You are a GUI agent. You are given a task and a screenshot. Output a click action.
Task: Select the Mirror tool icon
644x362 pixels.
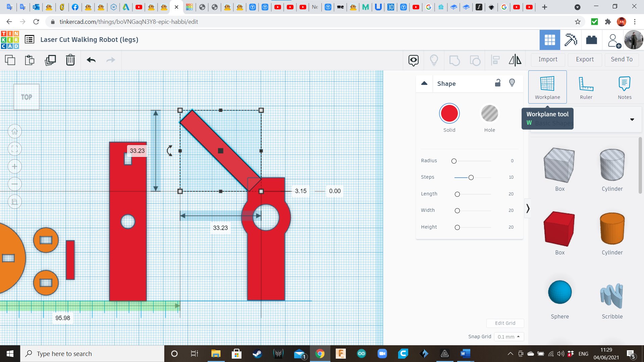tap(515, 60)
